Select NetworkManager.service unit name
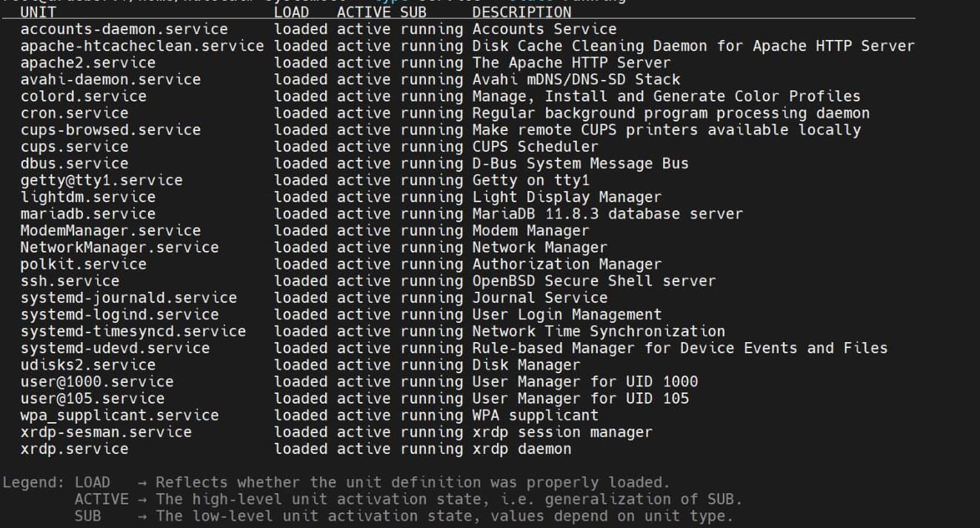Viewport: 980px width, 528px height. coord(119,247)
